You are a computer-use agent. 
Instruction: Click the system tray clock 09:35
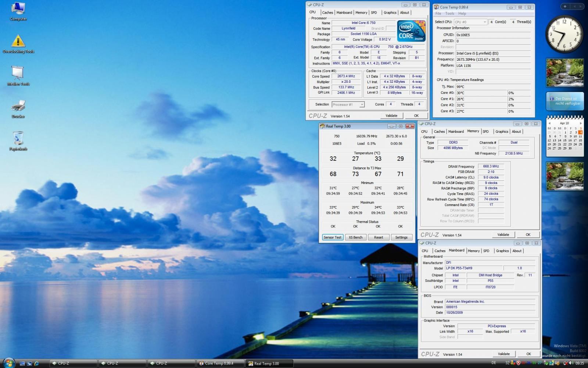[x=580, y=363]
